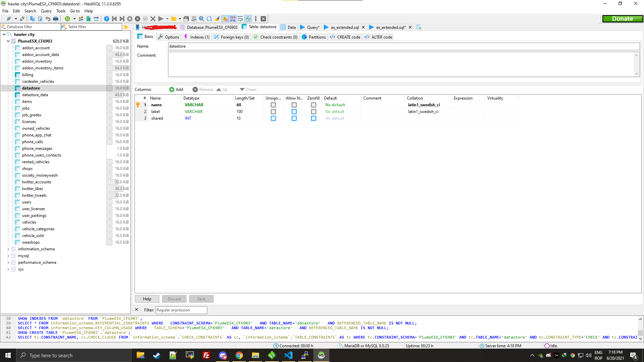Toggle Unsigned for the label column
The width and height of the screenshot is (644, 362).
(273, 112)
